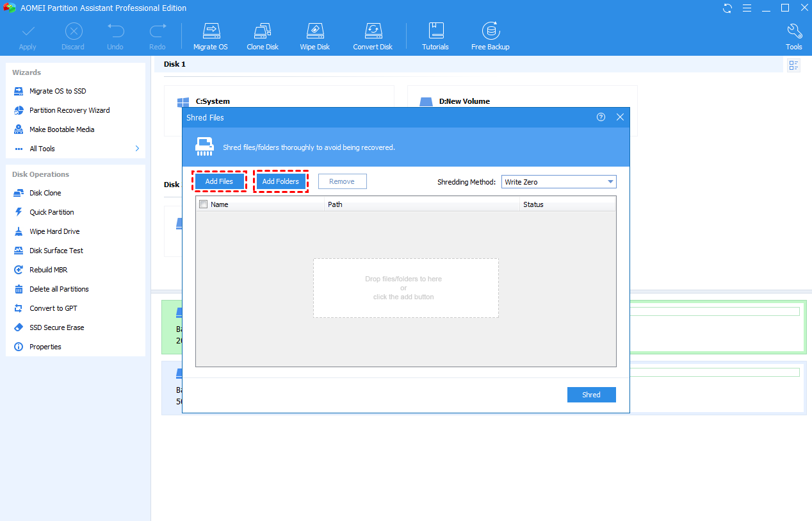The width and height of the screenshot is (812, 521).
Task: Tick the select-all checkbox beside Name
Action: (204, 204)
